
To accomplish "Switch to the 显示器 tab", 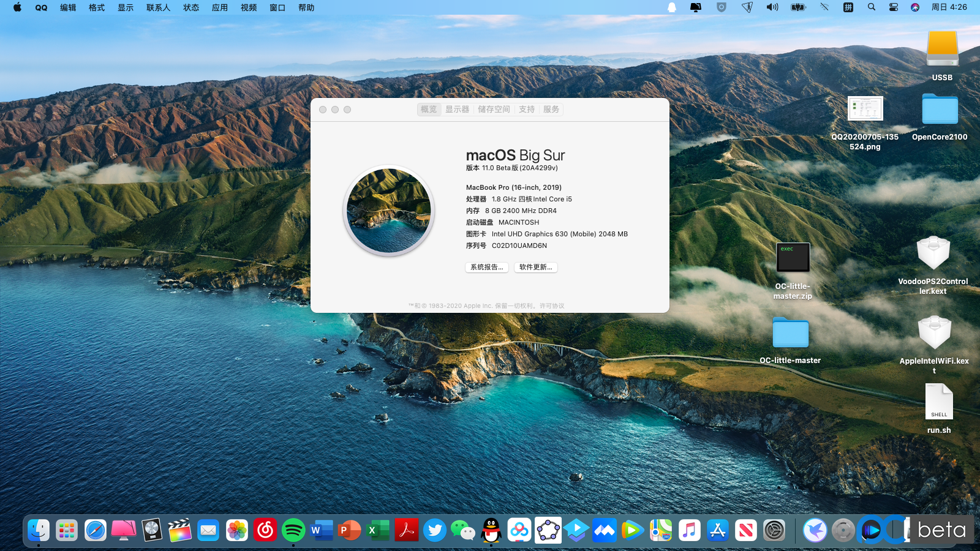I will point(457,109).
